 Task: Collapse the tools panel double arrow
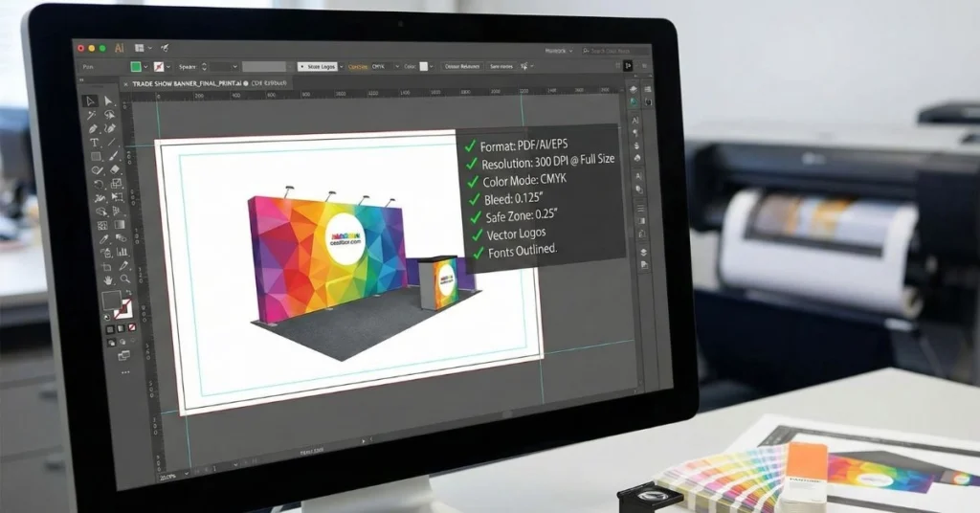pos(81,80)
